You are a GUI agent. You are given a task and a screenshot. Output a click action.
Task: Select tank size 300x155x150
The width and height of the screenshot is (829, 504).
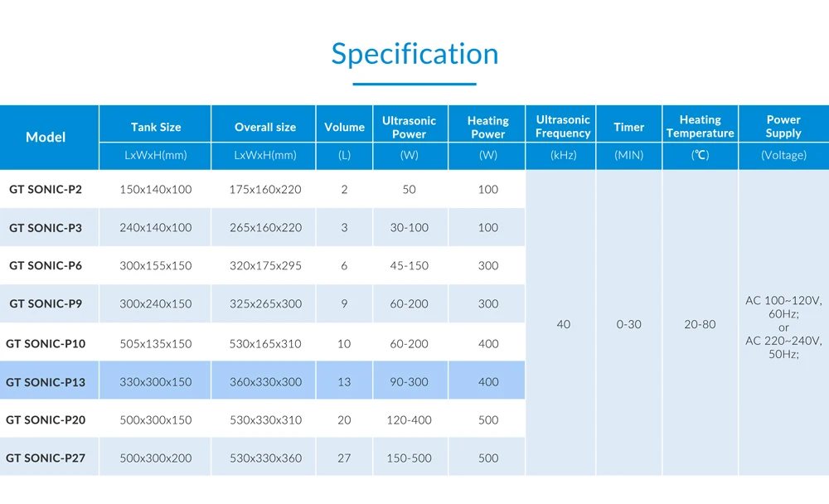156,265
